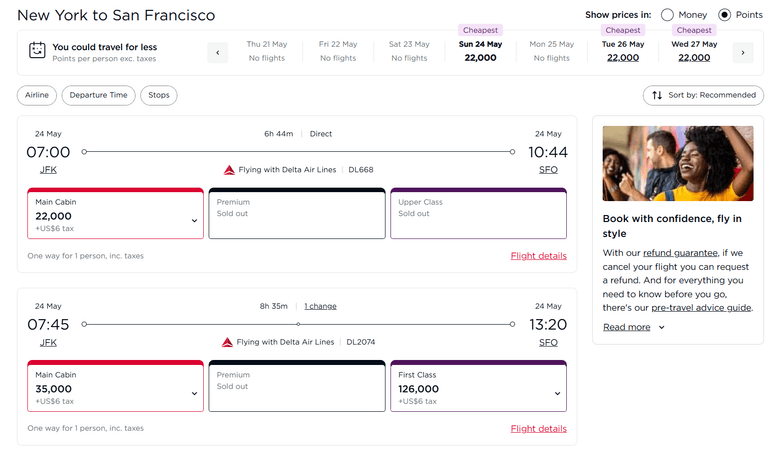770x453 pixels.
Task: Click Delta logo on flight DL668
Action: [228, 170]
